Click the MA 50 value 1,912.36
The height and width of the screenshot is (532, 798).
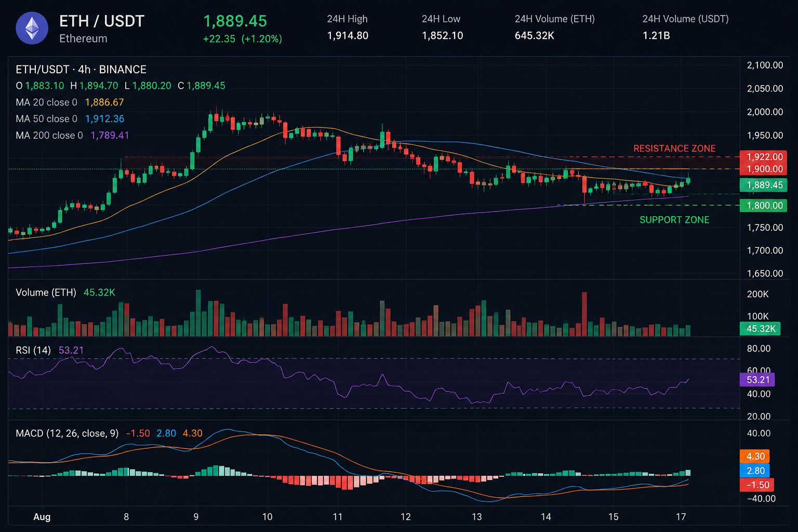point(104,119)
